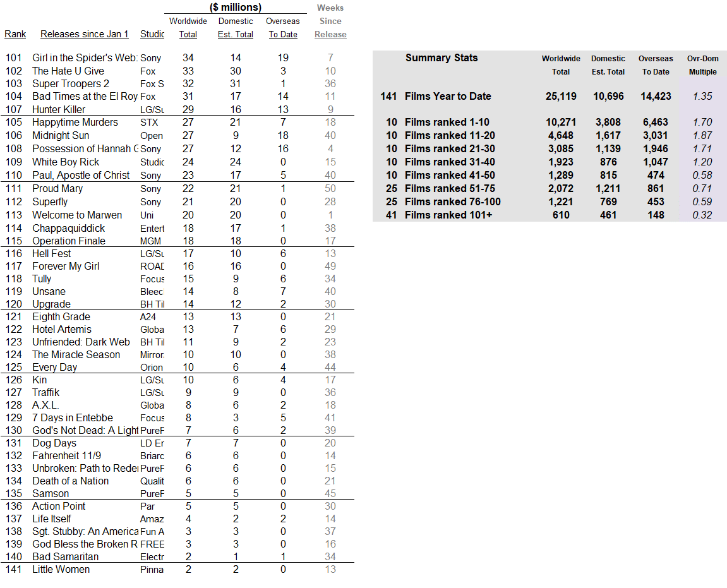Select 'Films ranked 11-20' row label
Viewport: 727px width, 588px height.
coord(450,135)
